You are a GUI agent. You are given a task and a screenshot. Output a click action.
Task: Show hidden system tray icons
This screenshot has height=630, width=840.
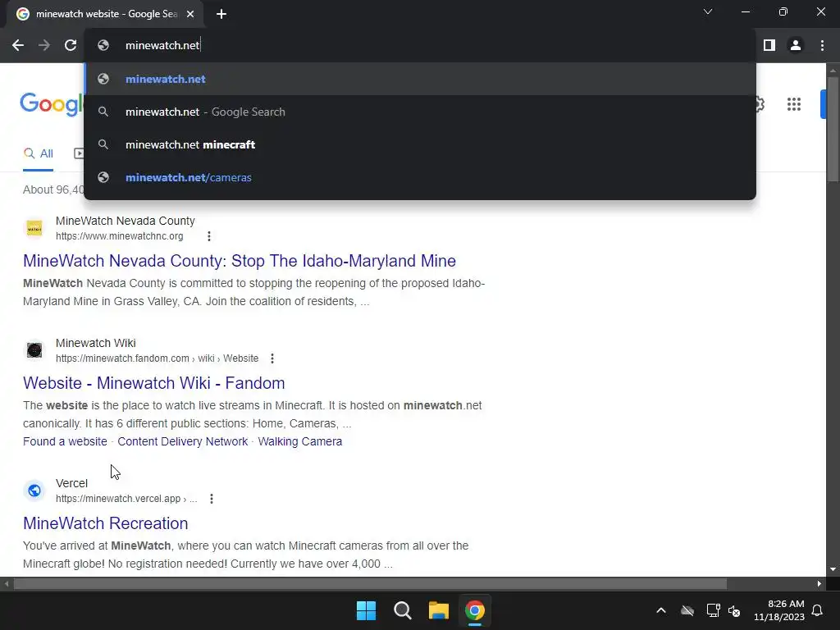coord(661,610)
